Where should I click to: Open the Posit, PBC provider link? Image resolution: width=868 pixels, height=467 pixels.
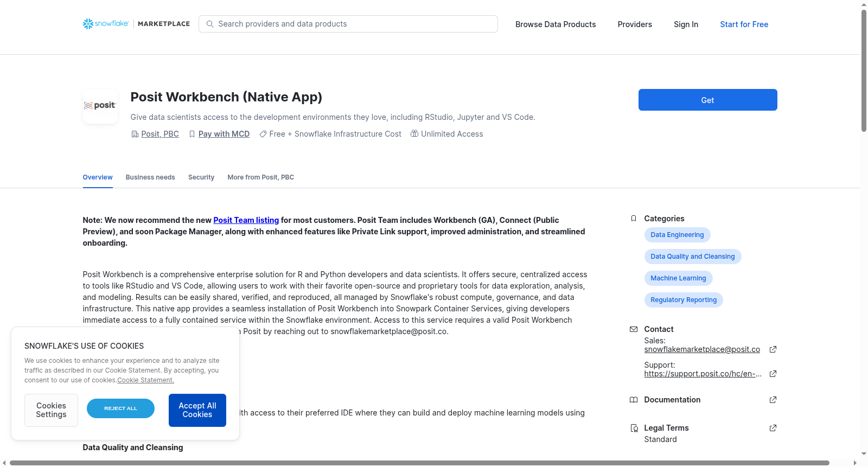tap(160, 134)
